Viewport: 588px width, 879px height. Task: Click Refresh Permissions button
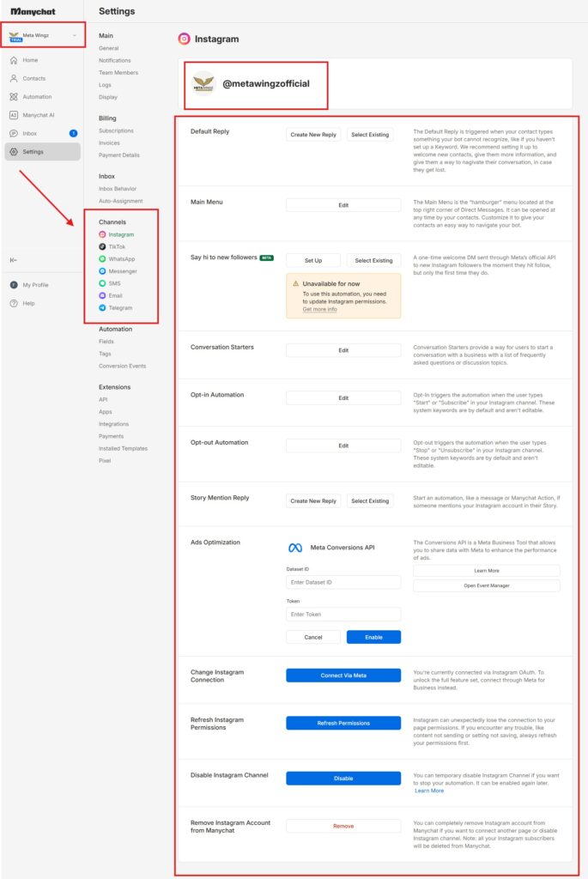click(343, 723)
